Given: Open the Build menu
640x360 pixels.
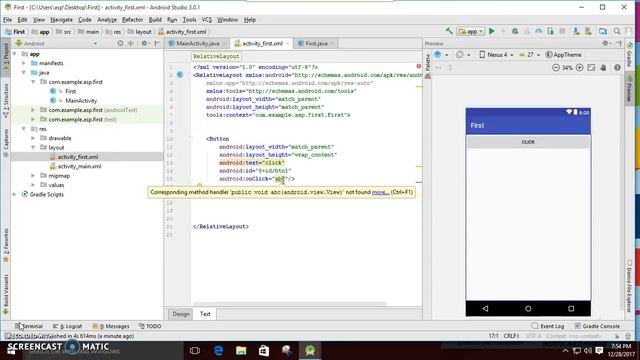Looking at the screenshot, I should tap(155, 20).
